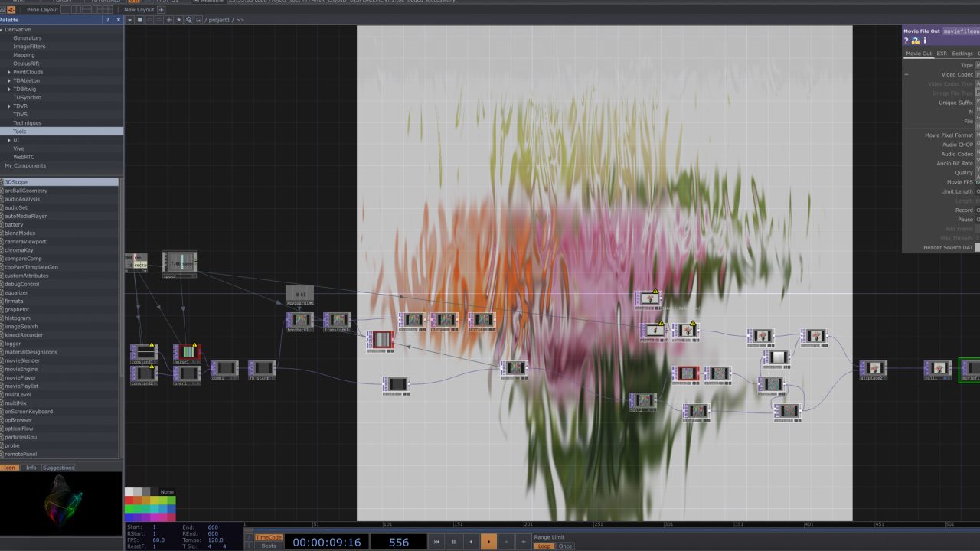Switch timeline display to Beats
Viewport: 980px width, 551px height.
pyautogui.click(x=268, y=546)
